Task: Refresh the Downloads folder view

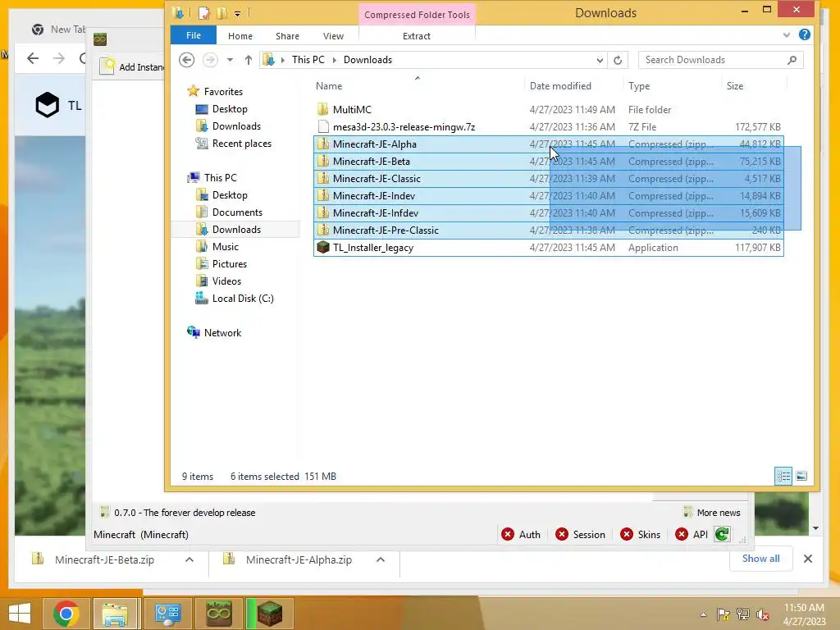Action: (x=618, y=60)
